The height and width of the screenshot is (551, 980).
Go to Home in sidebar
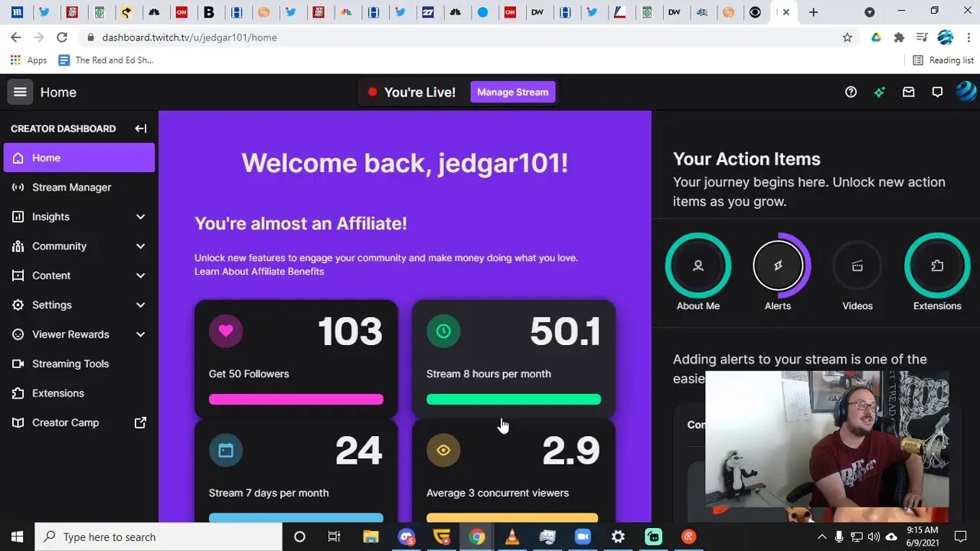click(79, 158)
